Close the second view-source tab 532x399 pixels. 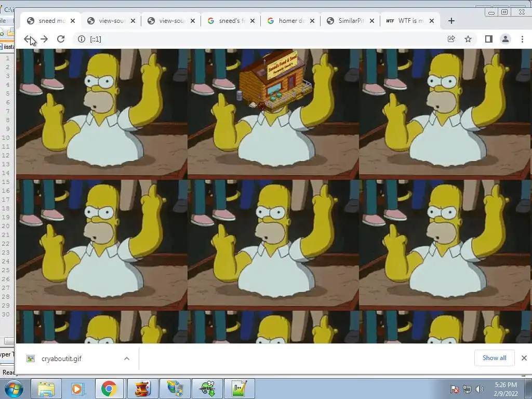pos(193,21)
